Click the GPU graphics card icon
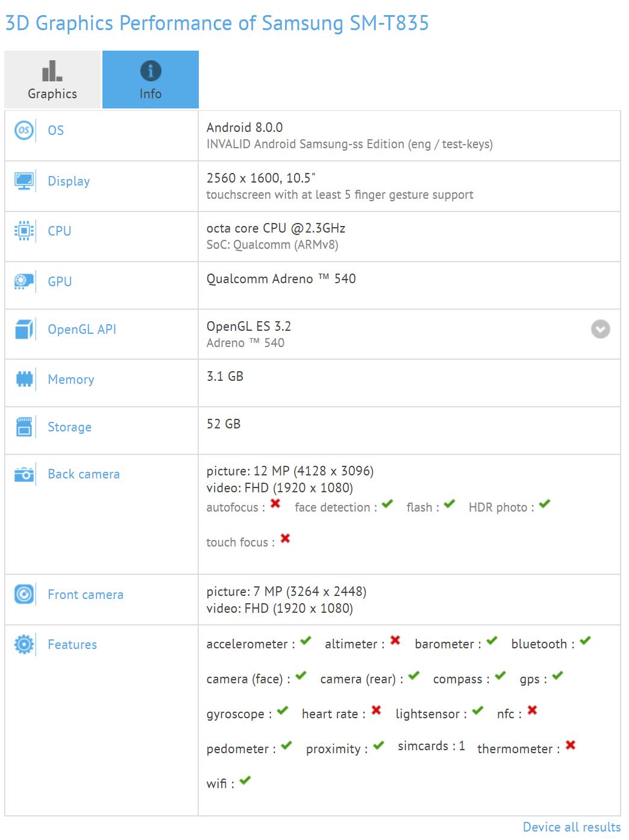 (x=24, y=281)
